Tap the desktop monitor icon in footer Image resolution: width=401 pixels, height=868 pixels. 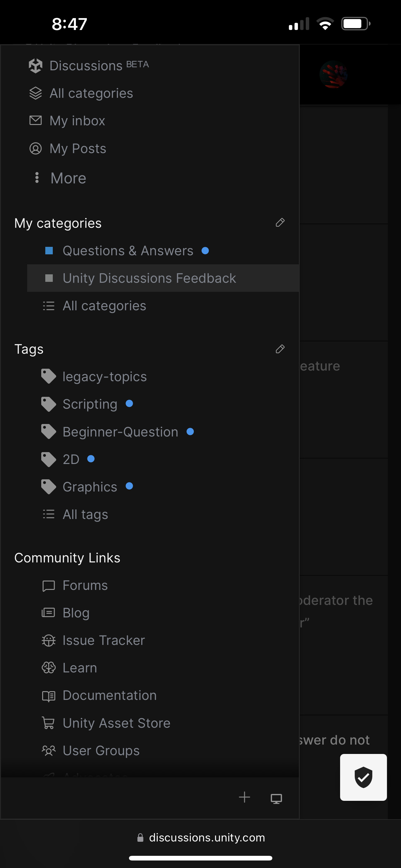(276, 798)
